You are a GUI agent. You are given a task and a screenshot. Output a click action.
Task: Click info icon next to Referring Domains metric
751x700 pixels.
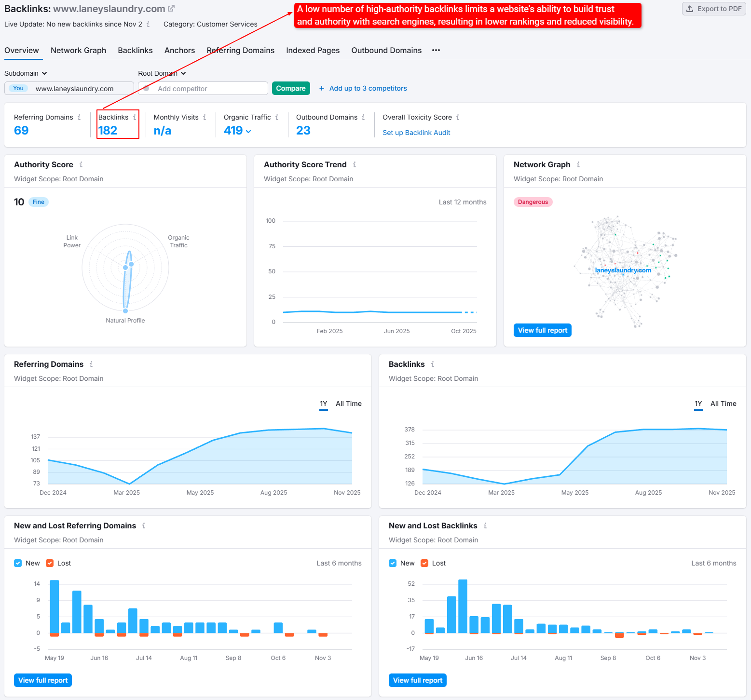(x=79, y=117)
